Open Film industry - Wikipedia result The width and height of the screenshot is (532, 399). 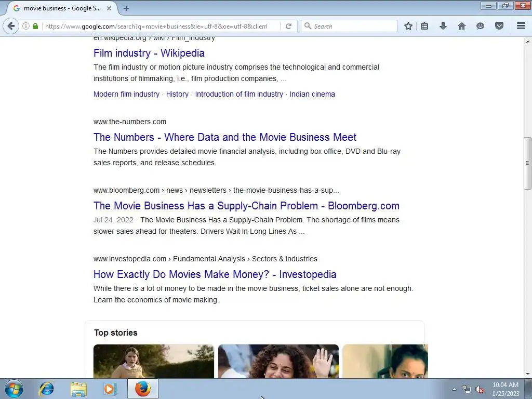pos(149,53)
